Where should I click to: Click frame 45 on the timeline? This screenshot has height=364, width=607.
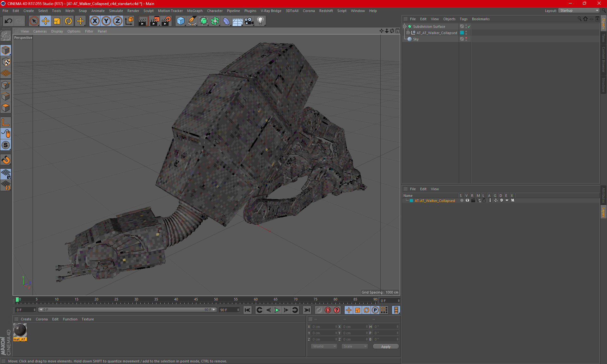(x=196, y=300)
